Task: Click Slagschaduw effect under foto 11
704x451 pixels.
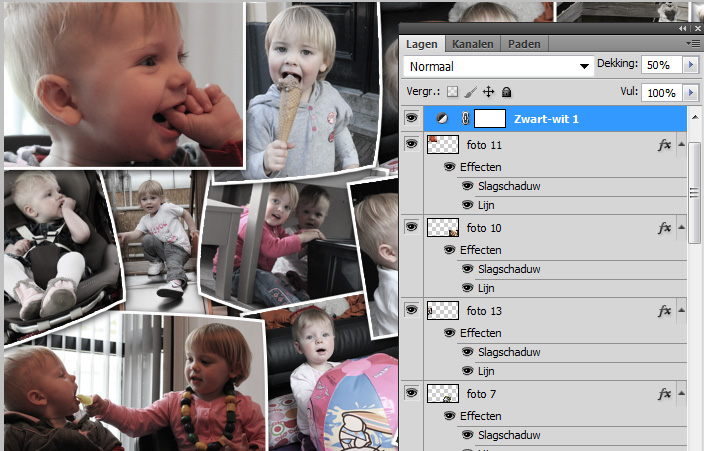Action: click(x=509, y=186)
